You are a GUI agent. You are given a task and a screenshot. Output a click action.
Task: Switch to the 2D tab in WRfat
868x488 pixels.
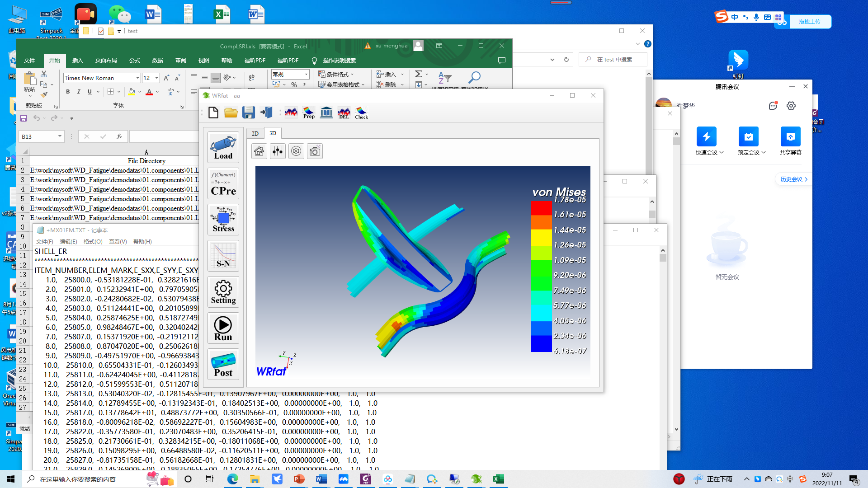[x=255, y=133]
